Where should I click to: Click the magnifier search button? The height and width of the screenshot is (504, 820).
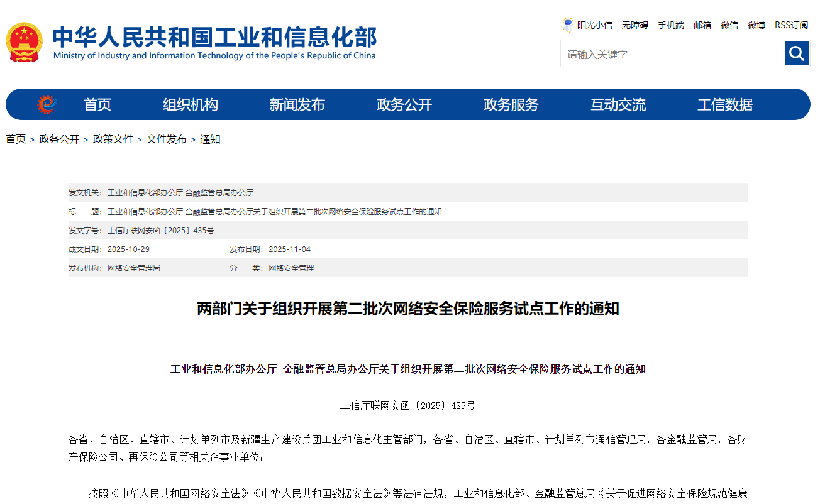(797, 53)
